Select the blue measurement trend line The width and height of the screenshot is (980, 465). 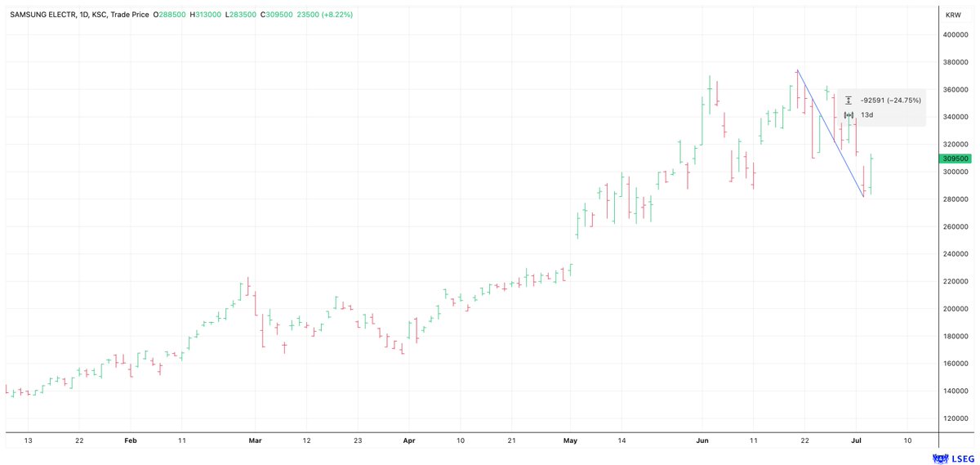click(831, 134)
